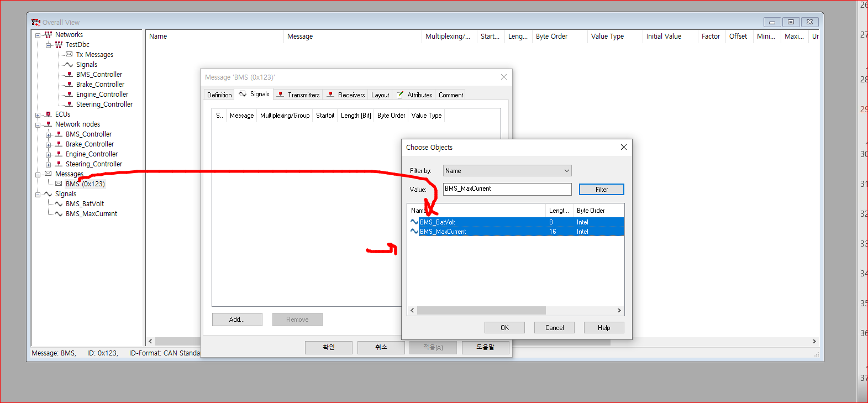Click the ECUs icon in tree
This screenshot has width=868, height=403.
click(x=48, y=114)
